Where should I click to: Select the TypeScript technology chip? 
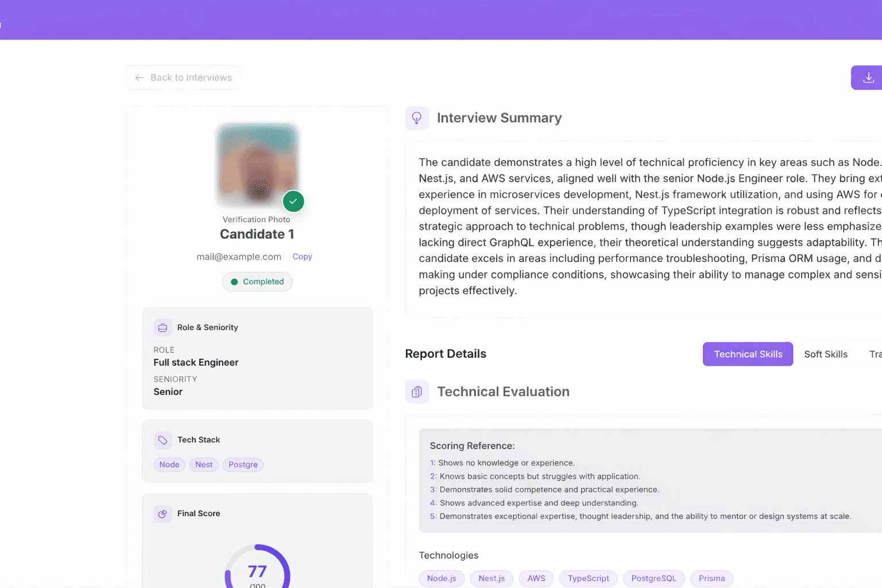point(588,578)
